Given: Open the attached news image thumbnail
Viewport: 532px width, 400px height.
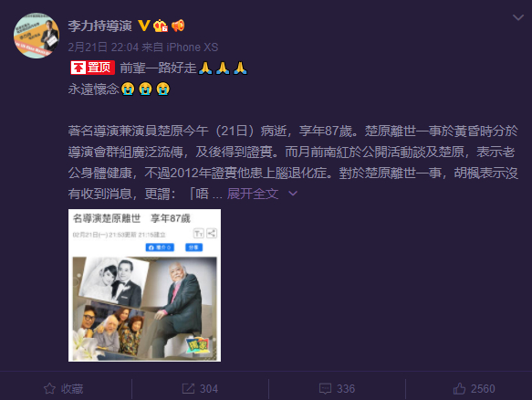Looking at the screenshot, I should coord(144,285).
